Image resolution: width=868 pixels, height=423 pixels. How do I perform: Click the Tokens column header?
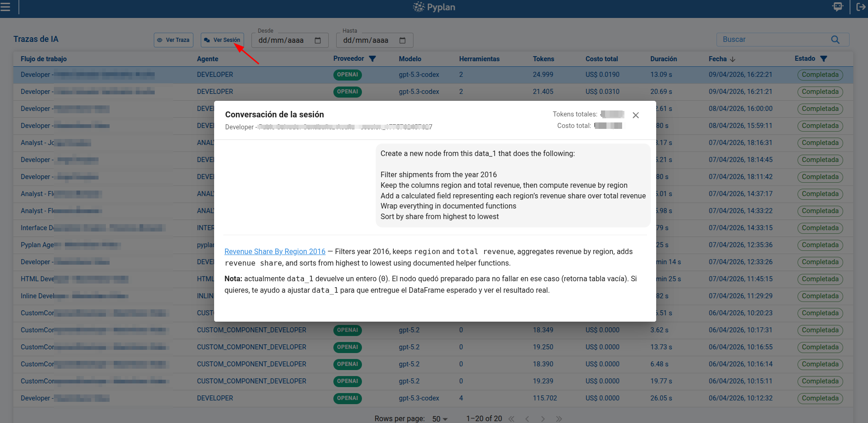pyautogui.click(x=543, y=59)
